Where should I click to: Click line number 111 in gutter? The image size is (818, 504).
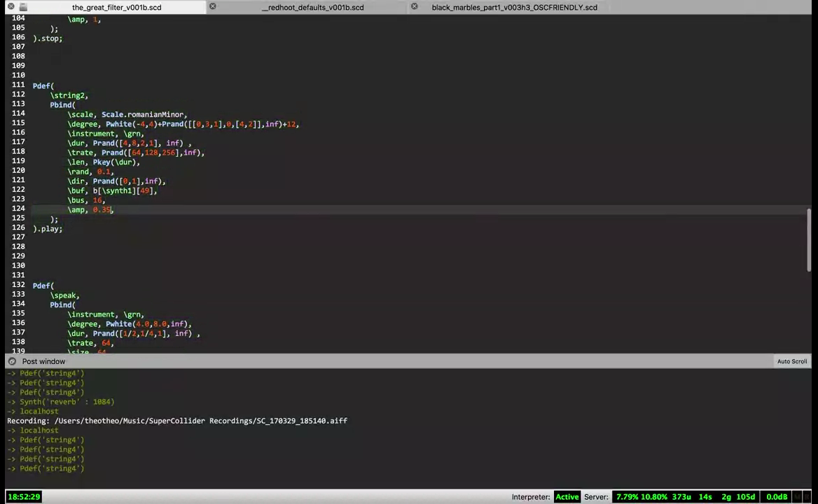[18, 85]
